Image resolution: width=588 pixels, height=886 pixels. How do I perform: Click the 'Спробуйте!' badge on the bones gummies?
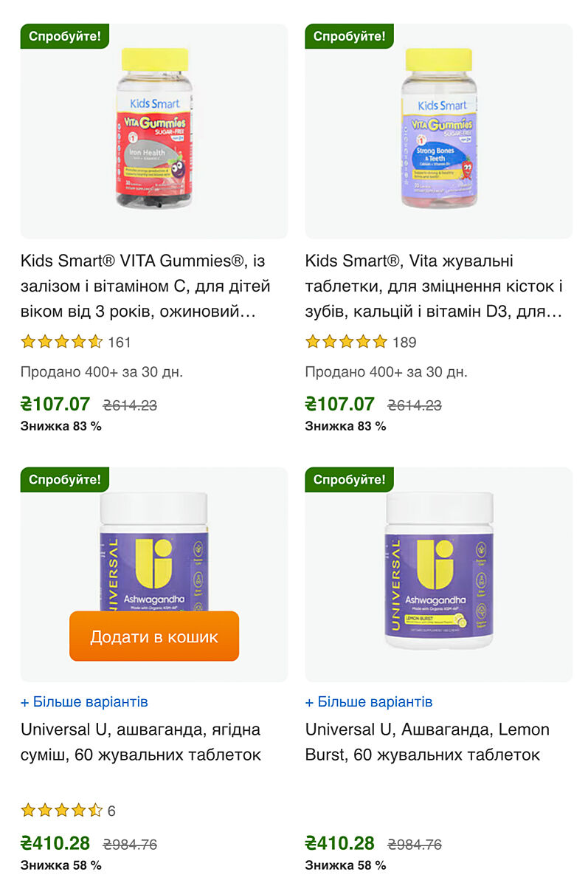[x=349, y=35]
